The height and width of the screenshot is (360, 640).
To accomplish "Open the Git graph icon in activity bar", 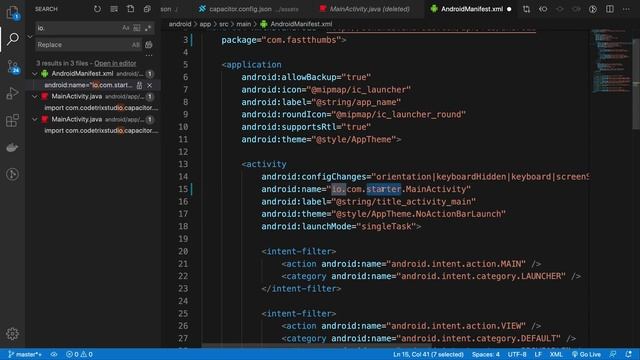I will pyautogui.click(x=13, y=174).
